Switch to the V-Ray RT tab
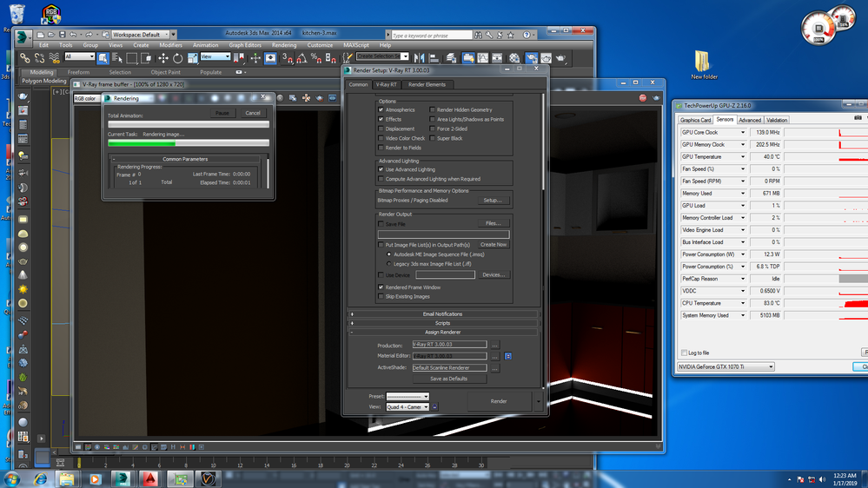The width and height of the screenshot is (868, 488). [386, 84]
